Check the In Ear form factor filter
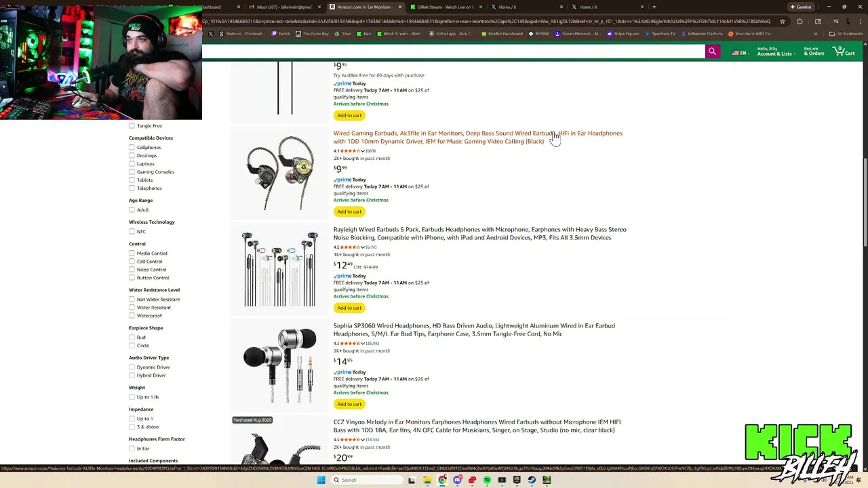 click(132, 448)
